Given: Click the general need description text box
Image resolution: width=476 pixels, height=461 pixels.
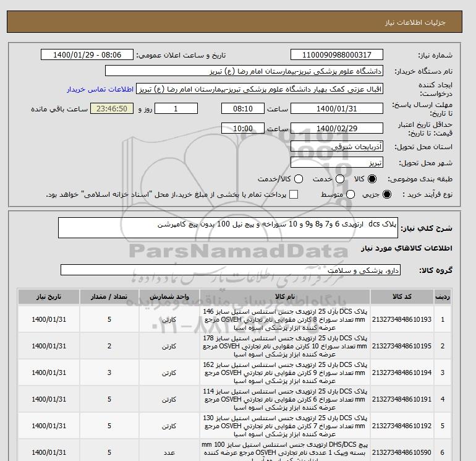Looking at the screenshot, I should [228, 228].
